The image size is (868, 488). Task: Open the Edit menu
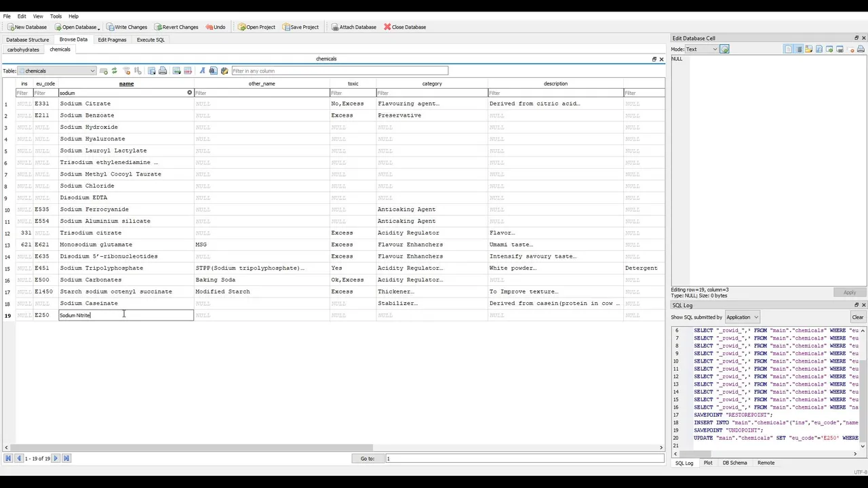pyautogui.click(x=22, y=16)
